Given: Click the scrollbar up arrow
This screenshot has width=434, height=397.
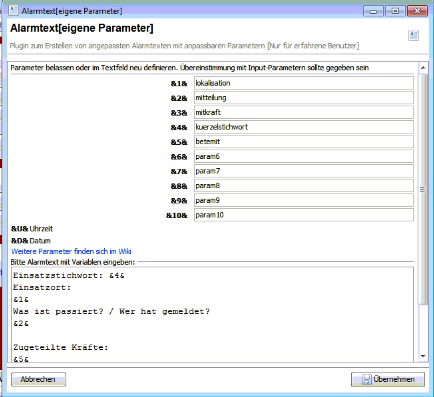Looking at the screenshot, I should click(x=423, y=68).
